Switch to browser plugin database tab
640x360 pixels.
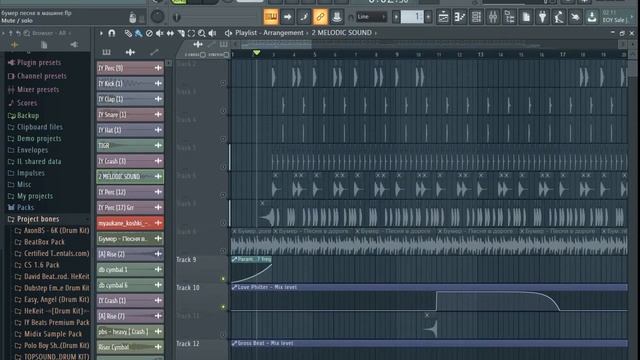74,45
